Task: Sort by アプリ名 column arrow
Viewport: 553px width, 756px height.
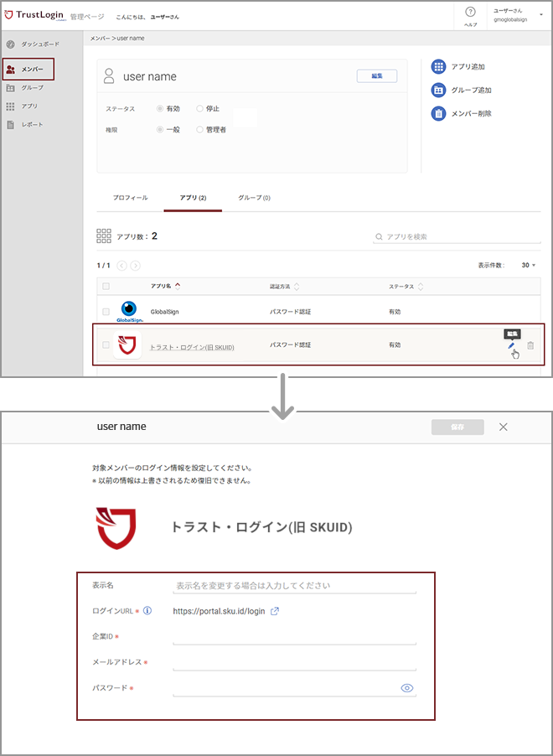Action: pyautogui.click(x=178, y=287)
